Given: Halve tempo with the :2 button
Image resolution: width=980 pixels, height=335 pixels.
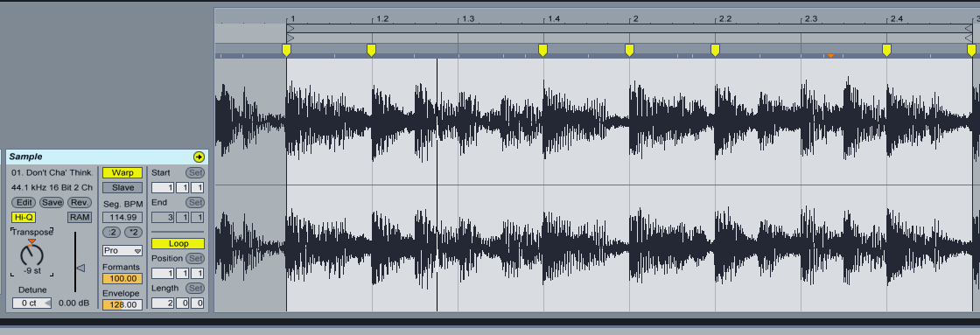Looking at the screenshot, I should coord(111,233).
